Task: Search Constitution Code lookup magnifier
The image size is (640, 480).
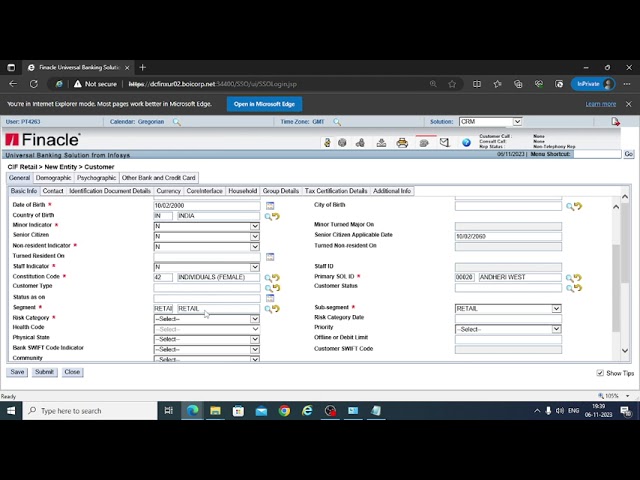Action: coord(268,278)
